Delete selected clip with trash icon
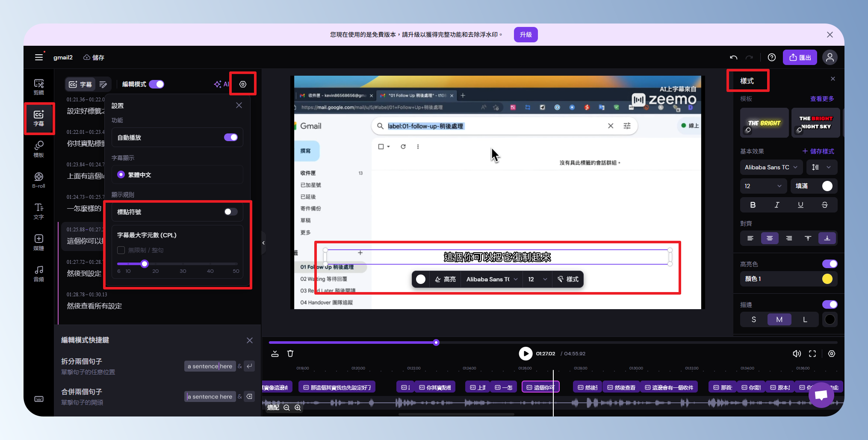Image resolution: width=868 pixels, height=440 pixels. (x=290, y=354)
